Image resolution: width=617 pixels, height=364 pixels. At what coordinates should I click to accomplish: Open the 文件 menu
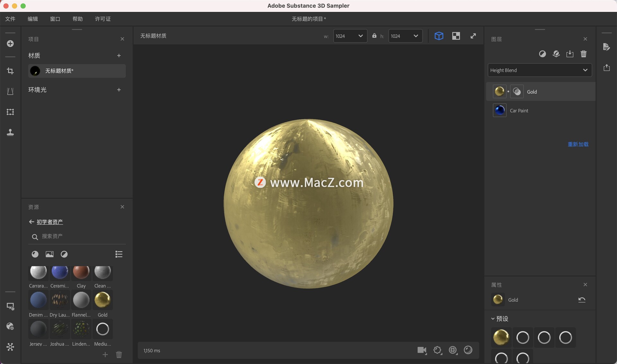(x=10, y=19)
